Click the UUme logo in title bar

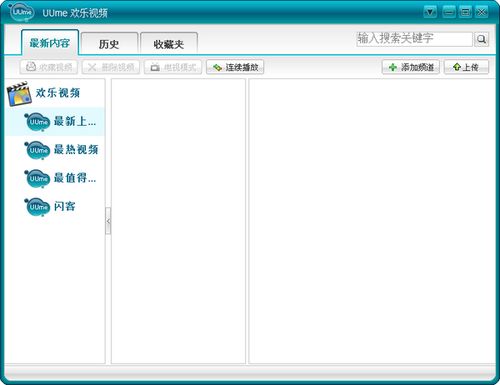(22, 12)
